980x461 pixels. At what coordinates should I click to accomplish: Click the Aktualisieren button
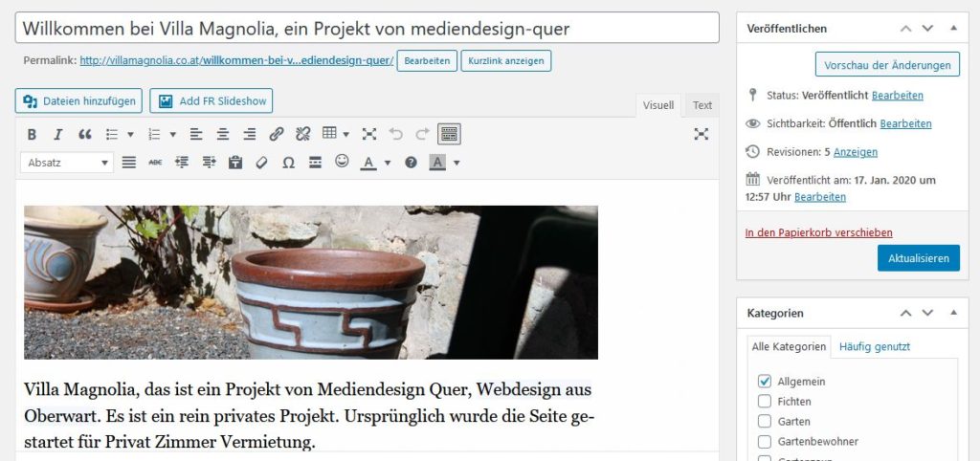[918, 258]
